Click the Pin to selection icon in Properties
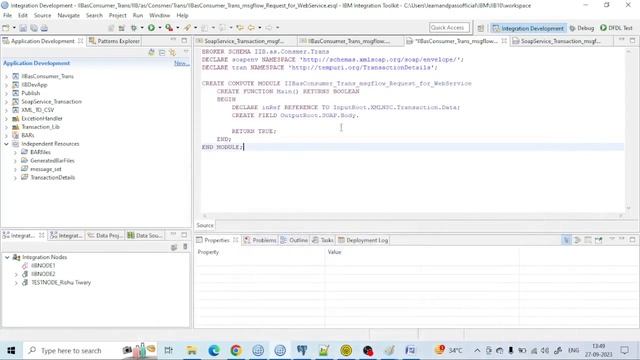 pyautogui.click(x=598, y=240)
